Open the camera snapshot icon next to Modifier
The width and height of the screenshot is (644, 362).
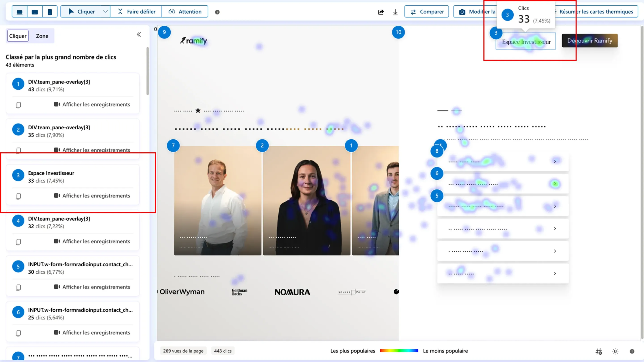[462, 11]
